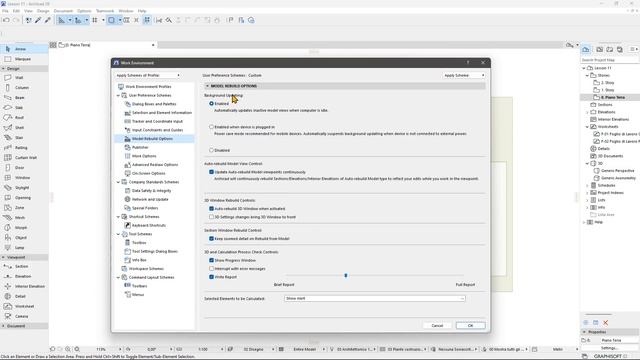The width and height of the screenshot is (640, 360).
Task: Open the Design menu
Action: tap(43, 11)
